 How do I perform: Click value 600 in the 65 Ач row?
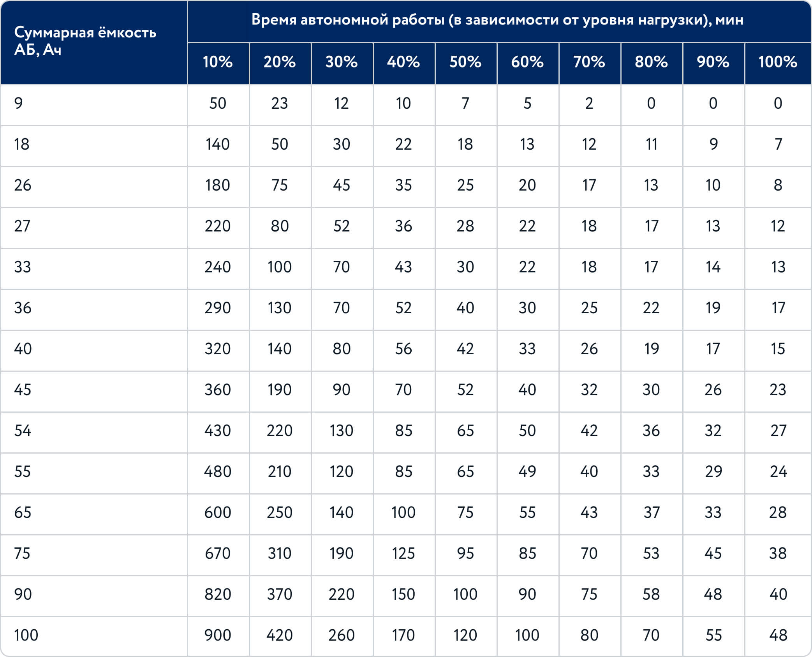click(218, 512)
